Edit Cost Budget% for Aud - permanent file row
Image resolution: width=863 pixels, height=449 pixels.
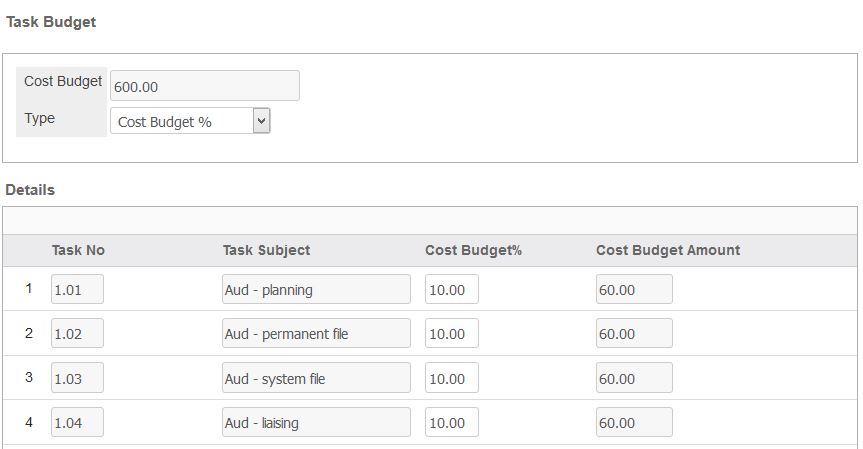(x=452, y=333)
